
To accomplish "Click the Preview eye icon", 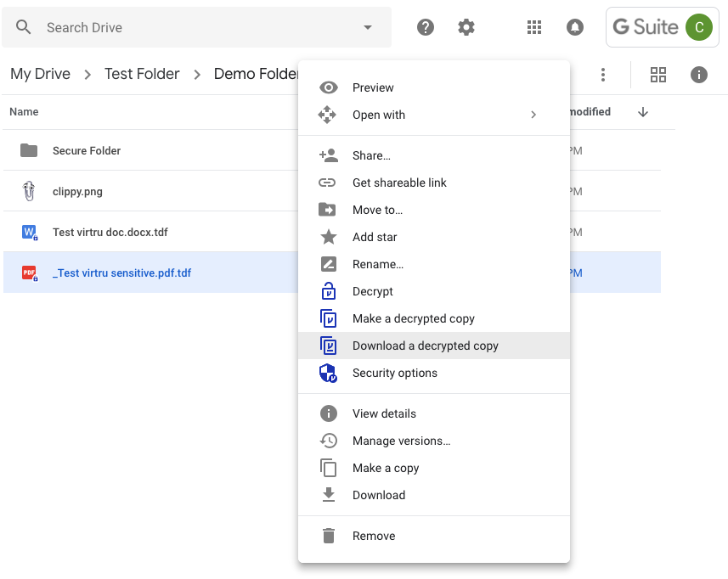I will 328,87.
